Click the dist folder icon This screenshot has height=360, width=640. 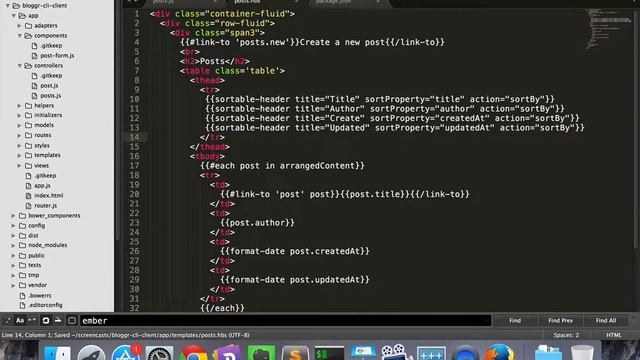coord(22,236)
